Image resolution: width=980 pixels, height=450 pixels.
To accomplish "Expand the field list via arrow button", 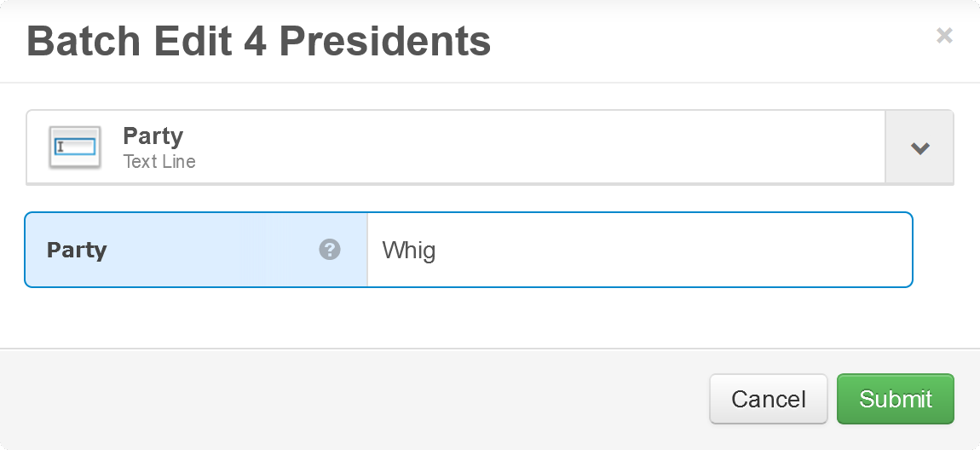I will pos(919,148).
